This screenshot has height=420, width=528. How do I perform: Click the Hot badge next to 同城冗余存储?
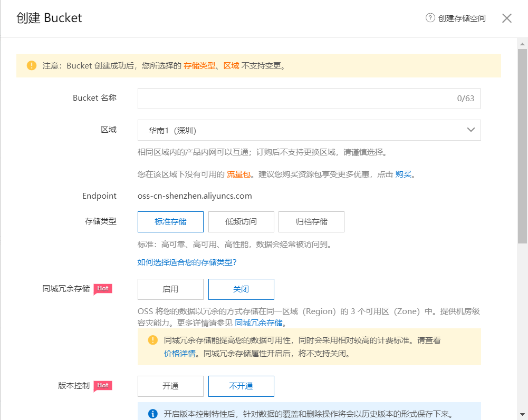(103, 289)
